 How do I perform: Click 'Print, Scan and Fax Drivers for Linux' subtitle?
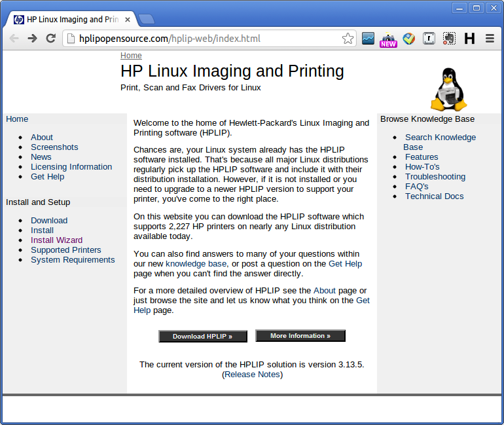point(190,88)
